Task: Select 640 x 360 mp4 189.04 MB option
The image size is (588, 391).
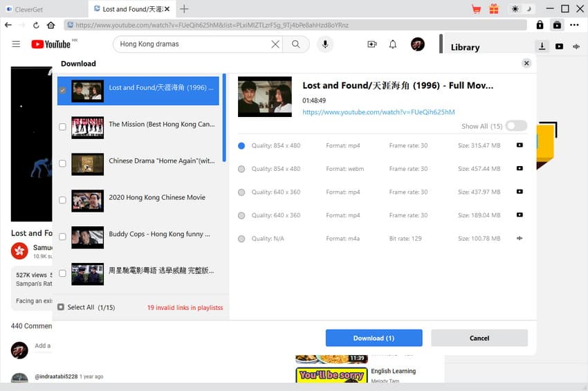Action: (x=241, y=215)
